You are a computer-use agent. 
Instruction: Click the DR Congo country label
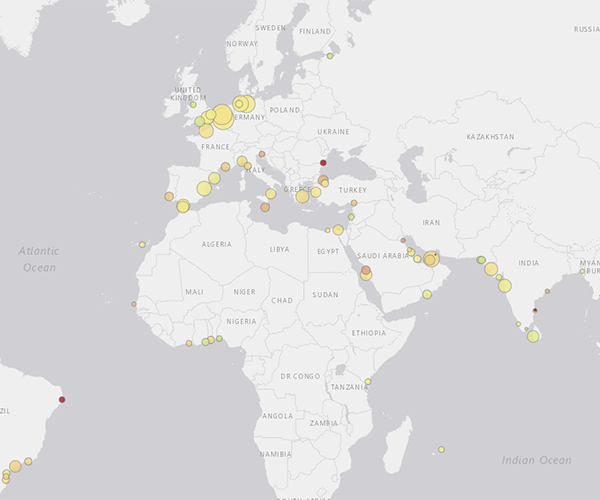(298, 376)
